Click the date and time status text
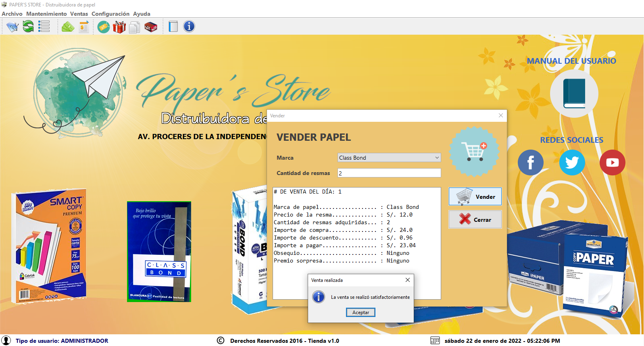Screen dimensions: 644x346 [x=502, y=341]
